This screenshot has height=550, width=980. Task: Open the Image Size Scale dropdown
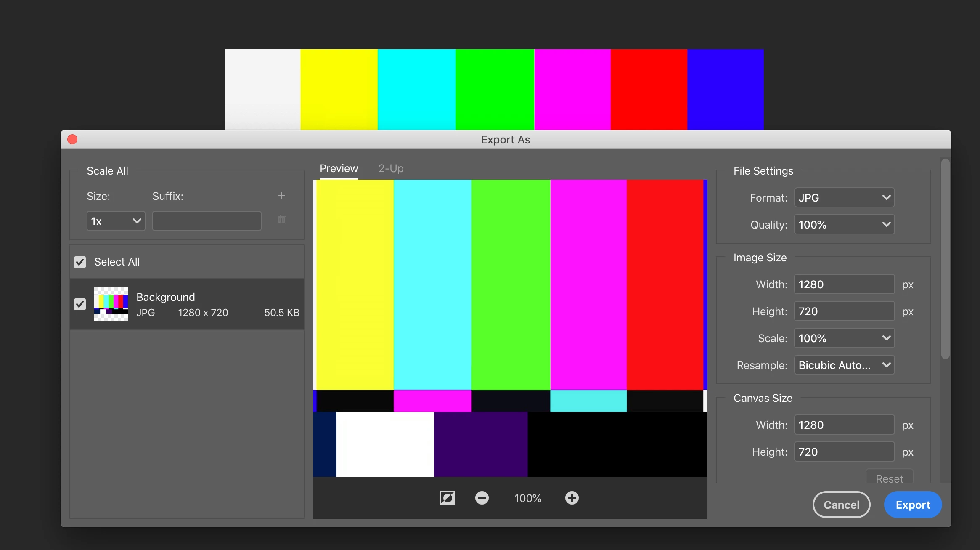[844, 338]
